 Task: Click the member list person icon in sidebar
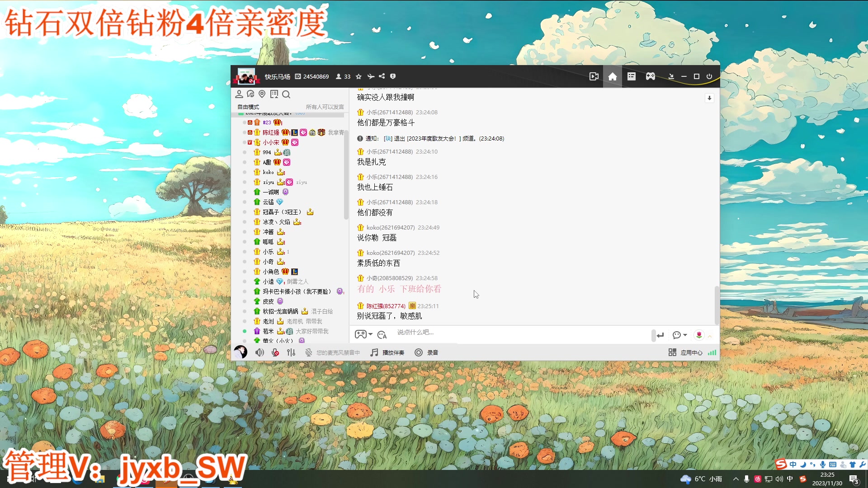pyautogui.click(x=240, y=94)
